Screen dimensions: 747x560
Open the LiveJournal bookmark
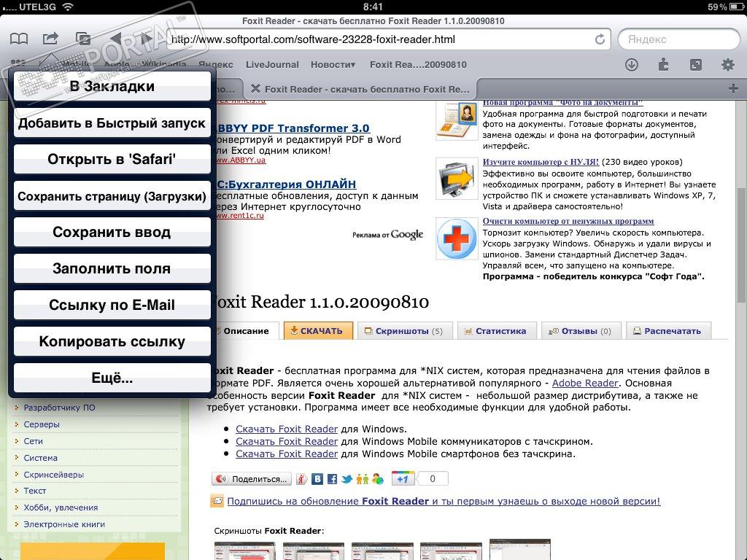[273, 64]
